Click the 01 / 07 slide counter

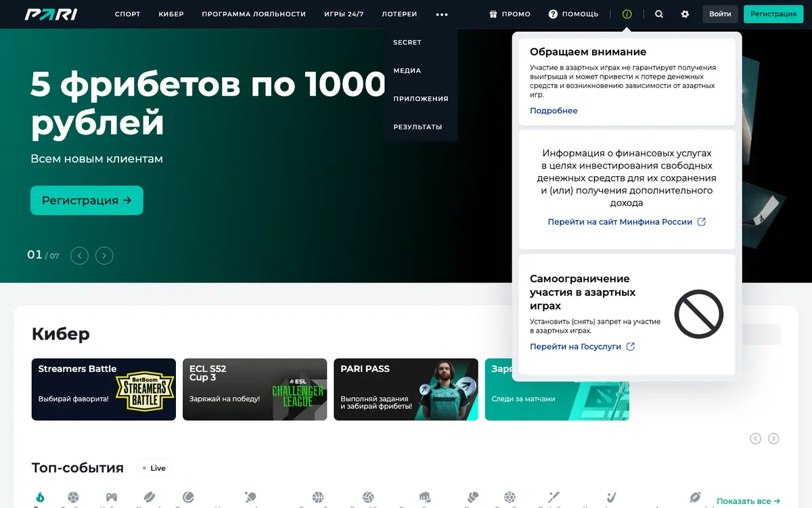point(43,255)
